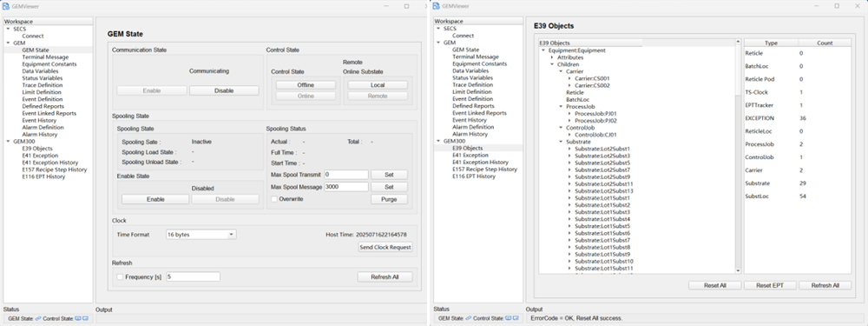868x326 pixels.
Task: Select Substrate:Lot1Subst10 in E39 tree
Action: coord(604,261)
